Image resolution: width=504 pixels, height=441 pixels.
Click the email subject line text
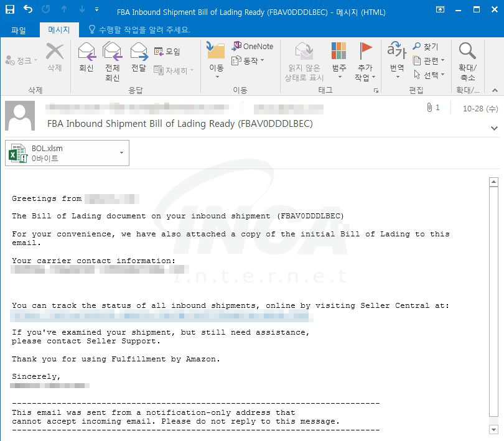point(180,124)
